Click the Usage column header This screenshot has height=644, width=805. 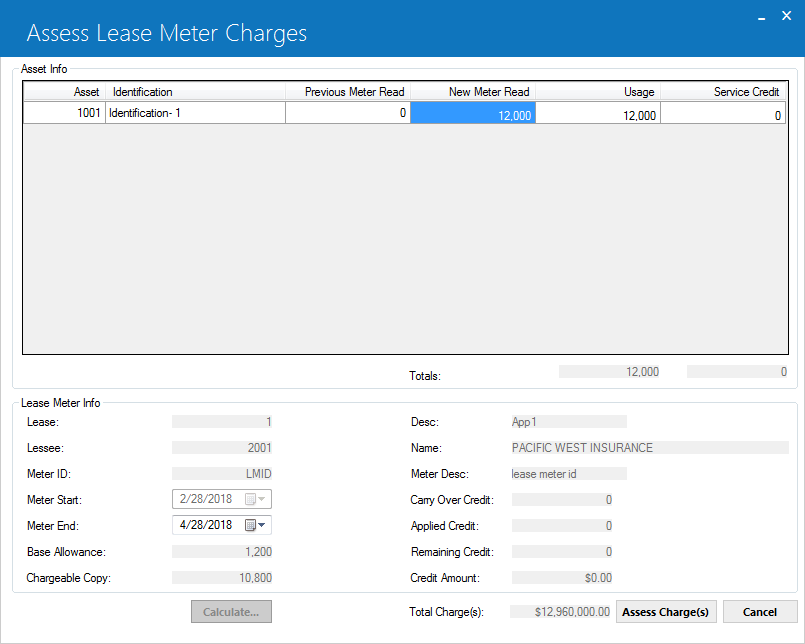[598, 91]
